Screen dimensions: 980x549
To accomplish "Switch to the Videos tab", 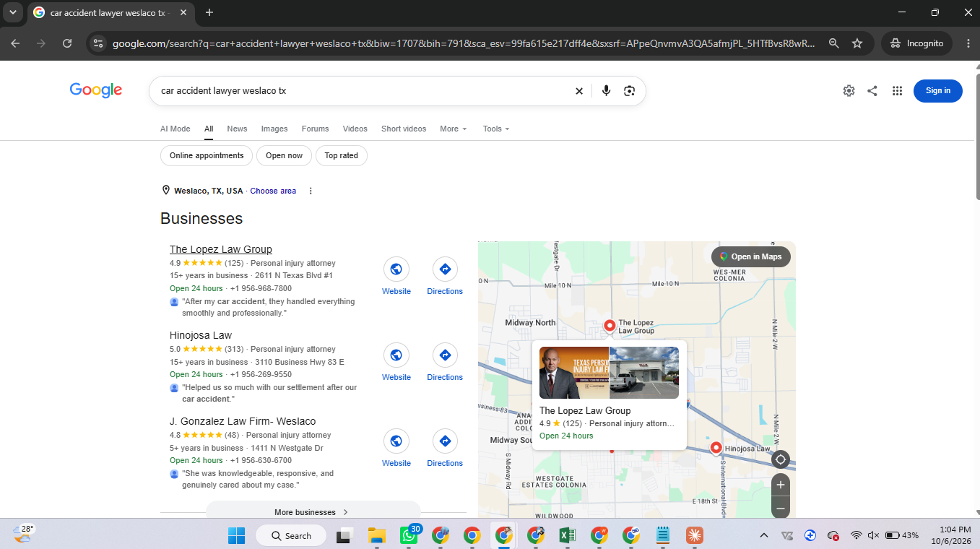I will pyautogui.click(x=355, y=129).
